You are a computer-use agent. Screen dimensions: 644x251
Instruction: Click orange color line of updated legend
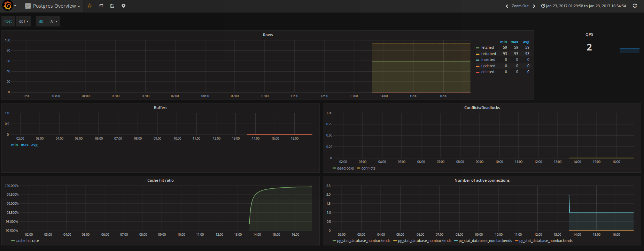478,66
